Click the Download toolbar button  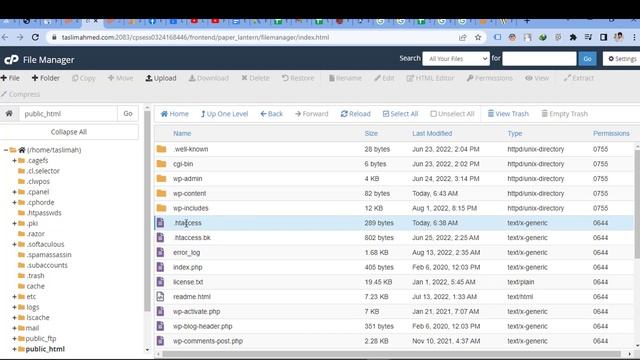(x=209, y=78)
